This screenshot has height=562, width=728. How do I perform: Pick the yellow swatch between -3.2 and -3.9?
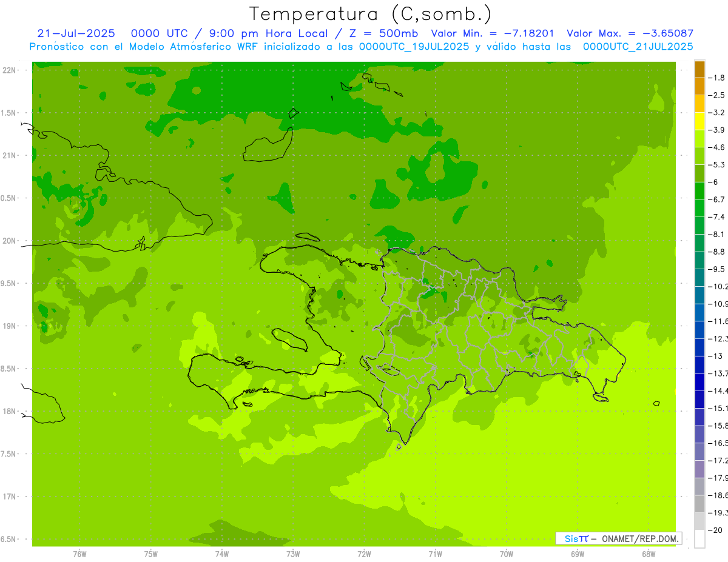coord(699,121)
